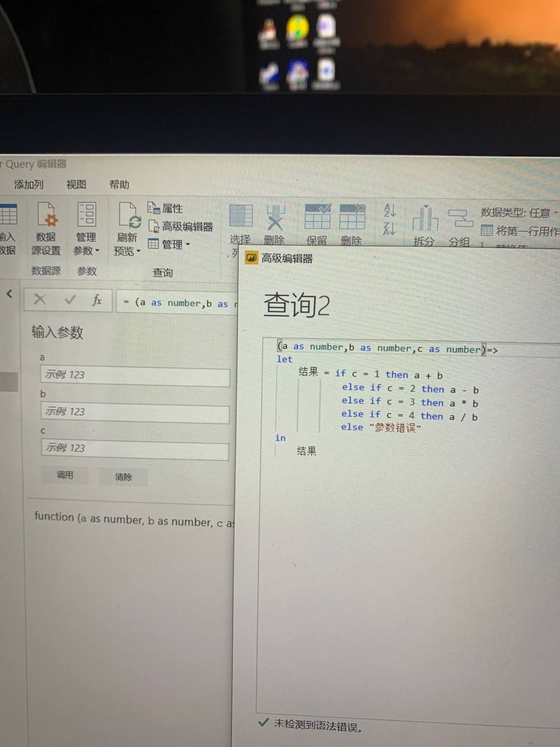Click the 高级编辑器 dialog title icon
This screenshot has height=747, width=560.
click(x=251, y=258)
